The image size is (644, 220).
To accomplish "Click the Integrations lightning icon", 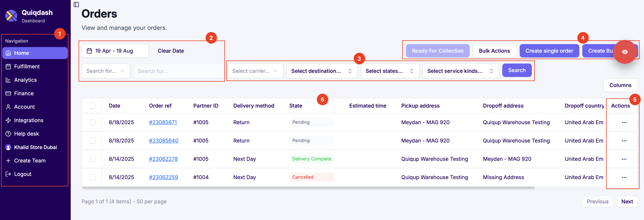I will click(x=8, y=120).
